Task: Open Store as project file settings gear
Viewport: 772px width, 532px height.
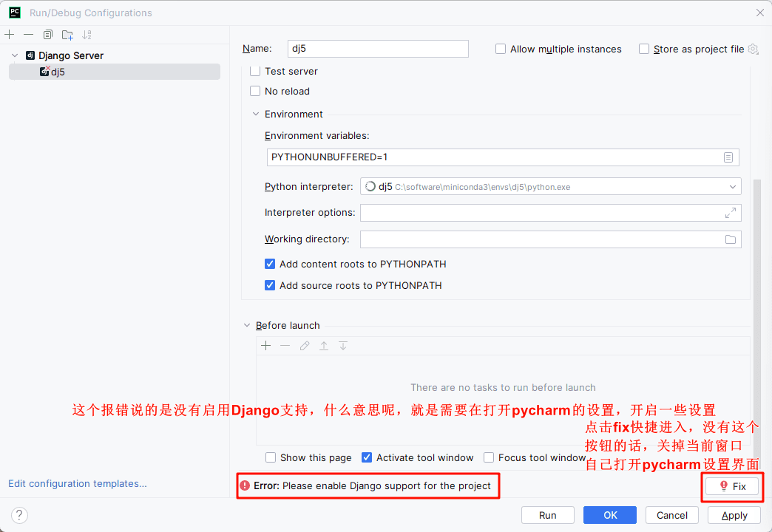Action: point(753,49)
